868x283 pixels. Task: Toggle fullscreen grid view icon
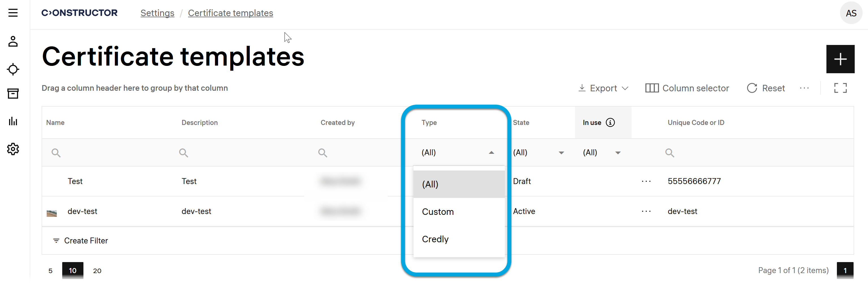840,88
